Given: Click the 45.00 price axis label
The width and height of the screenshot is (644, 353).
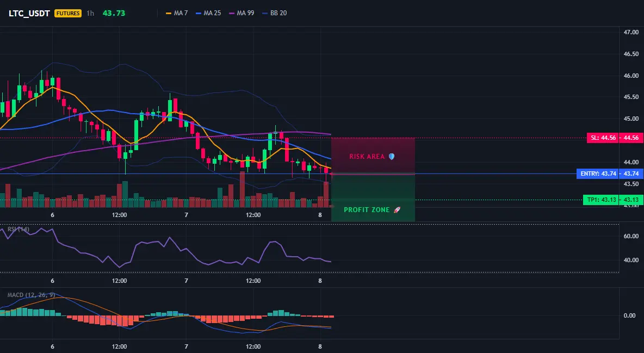Looking at the screenshot, I should click(631, 119).
